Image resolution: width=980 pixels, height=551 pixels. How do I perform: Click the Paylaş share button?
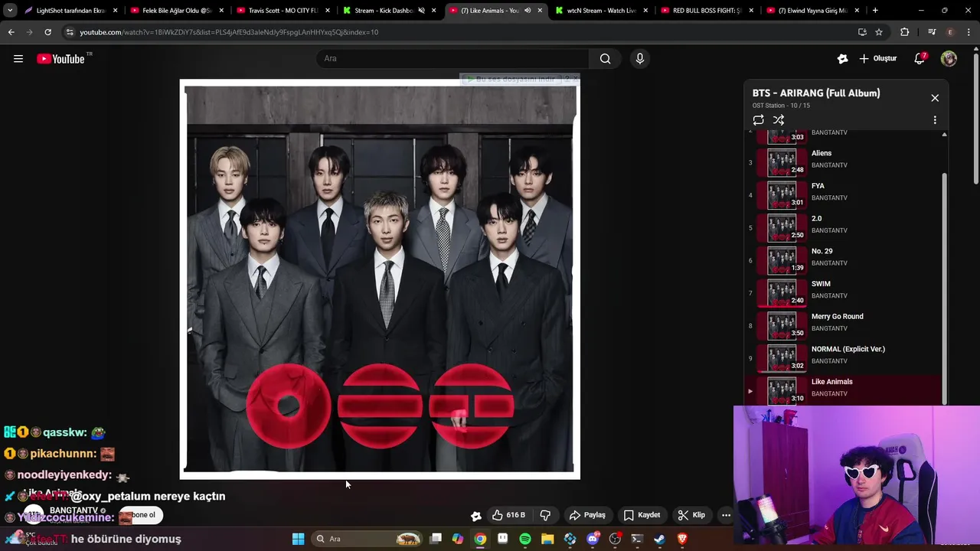pyautogui.click(x=586, y=515)
